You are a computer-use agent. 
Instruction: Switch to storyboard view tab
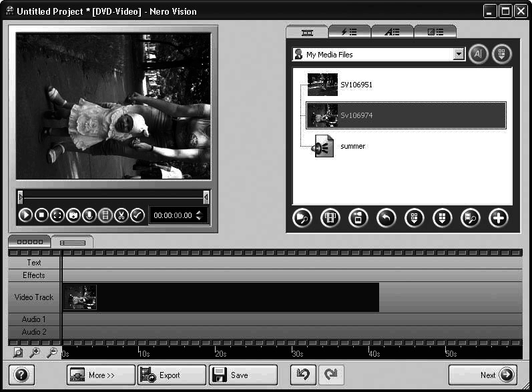coord(29,242)
